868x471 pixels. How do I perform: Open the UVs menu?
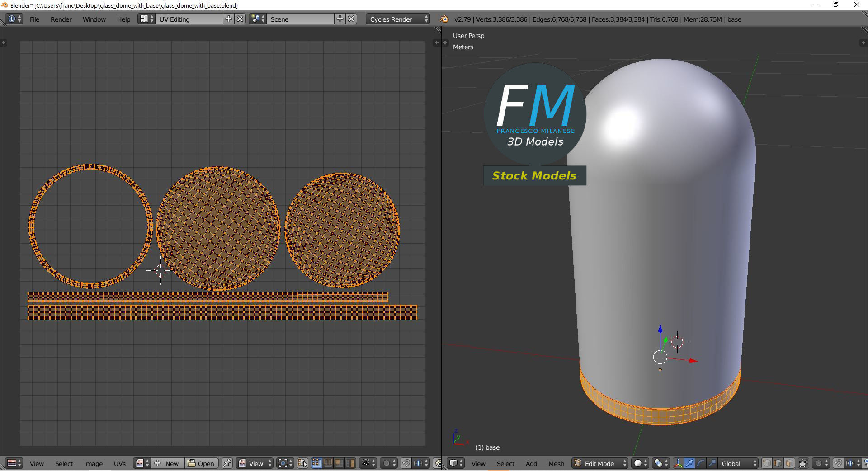pyautogui.click(x=120, y=463)
